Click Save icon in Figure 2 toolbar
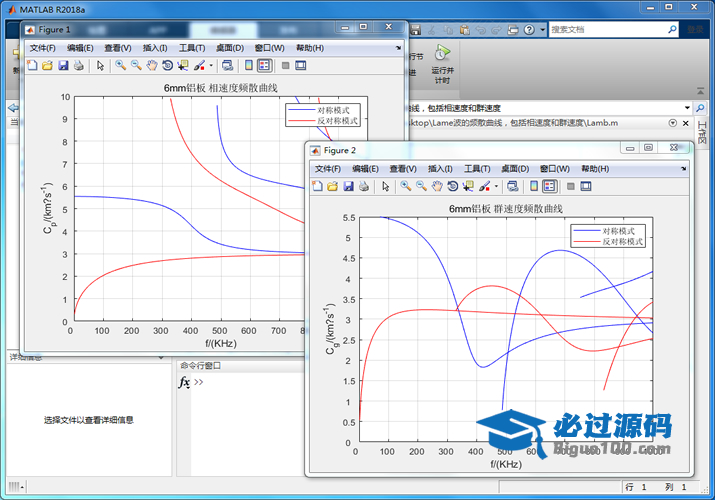 (x=349, y=186)
